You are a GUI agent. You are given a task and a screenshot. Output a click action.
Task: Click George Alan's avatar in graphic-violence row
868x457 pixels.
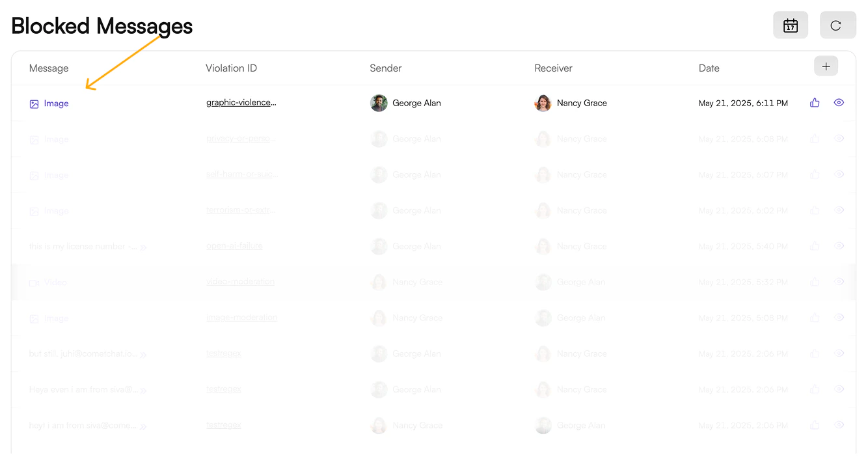coord(379,103)
